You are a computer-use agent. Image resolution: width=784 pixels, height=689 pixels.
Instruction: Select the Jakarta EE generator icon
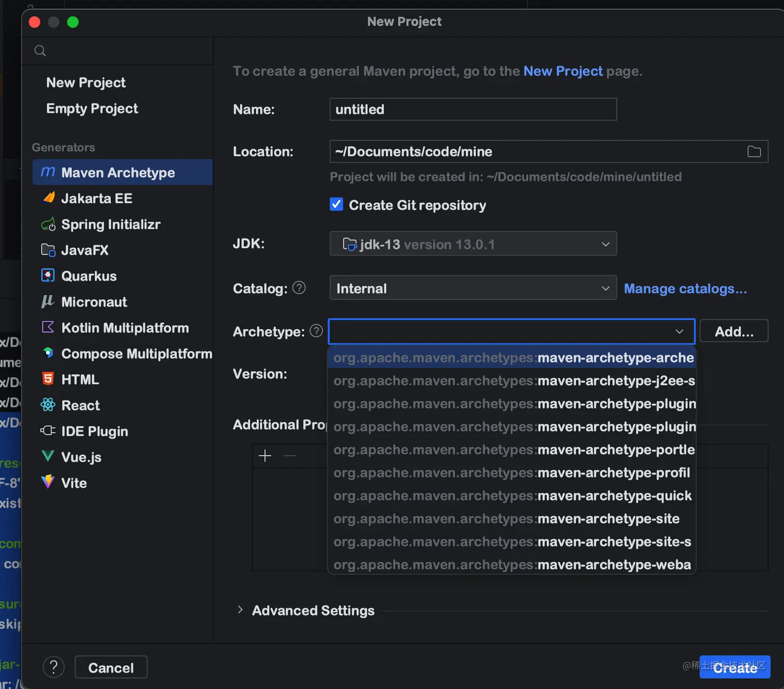click(49, 198)
